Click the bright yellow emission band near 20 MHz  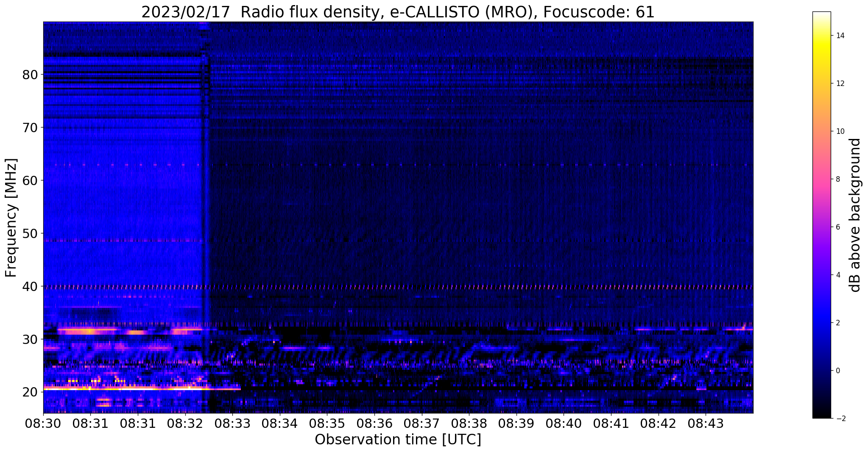pos(142,388)
